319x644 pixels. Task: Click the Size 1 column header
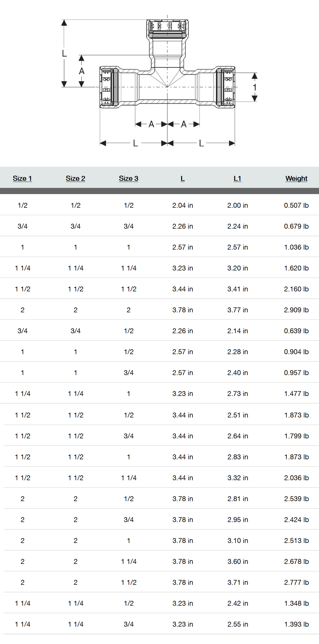[x=22, y=179]
